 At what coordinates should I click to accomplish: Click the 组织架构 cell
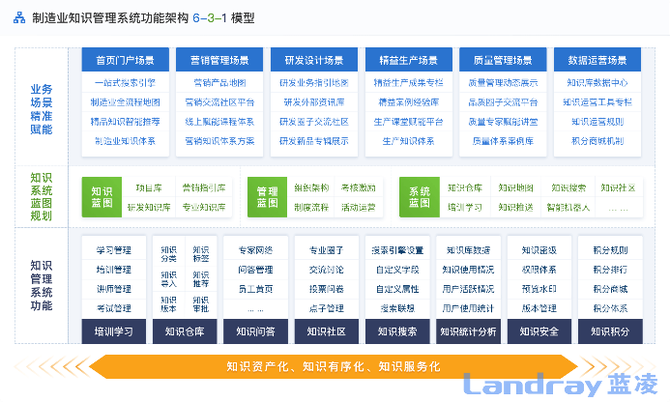click(x=311, y=188)
